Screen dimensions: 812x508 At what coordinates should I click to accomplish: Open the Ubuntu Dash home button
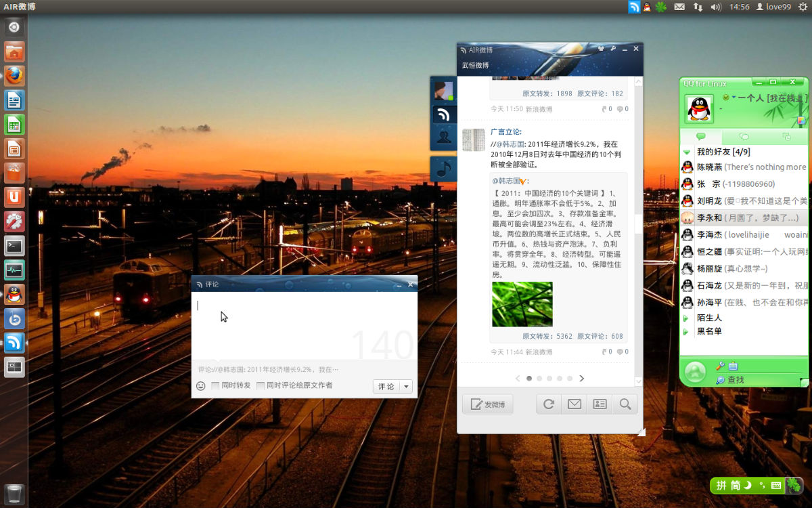point(15,28)
